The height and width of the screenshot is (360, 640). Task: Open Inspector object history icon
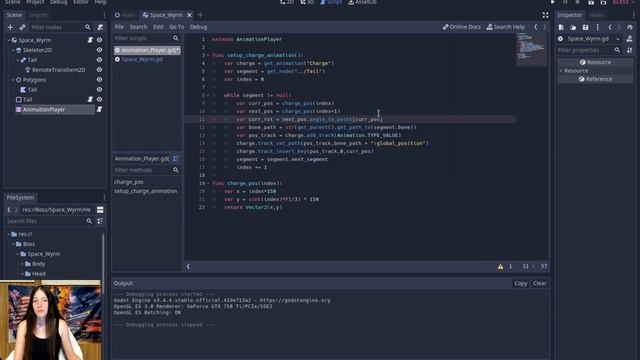pos(630,27)
